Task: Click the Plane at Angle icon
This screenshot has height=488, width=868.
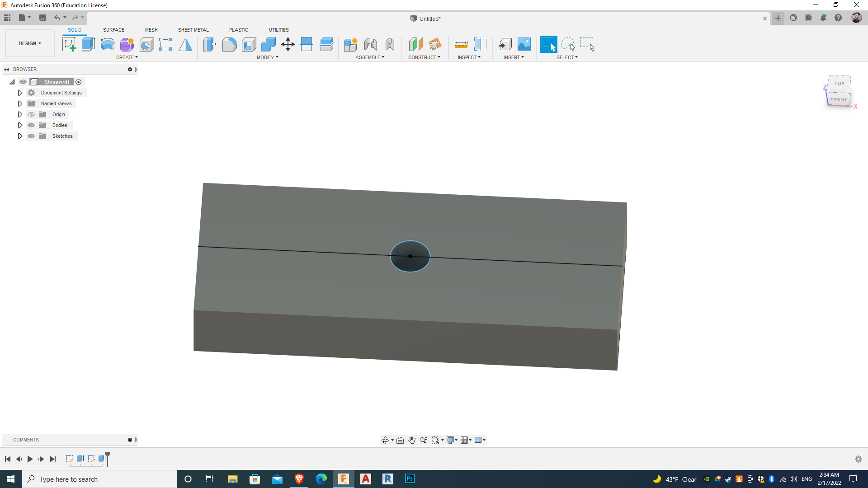Action: [435, 44]
